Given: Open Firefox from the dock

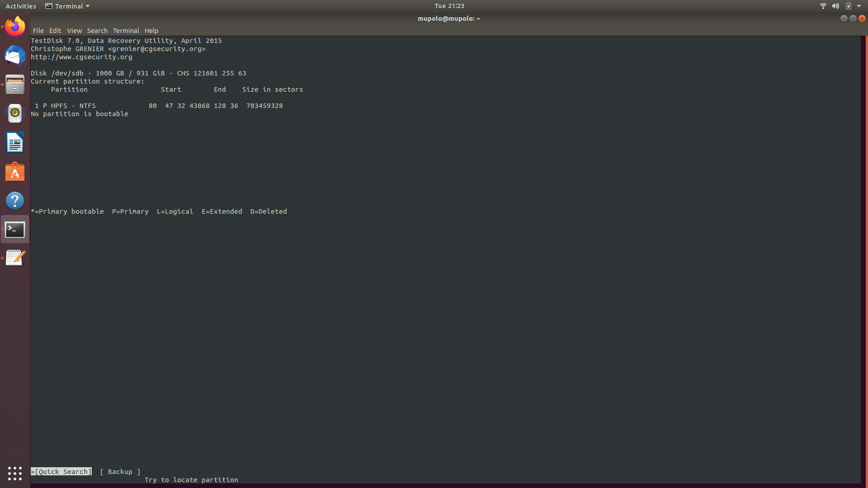Looking at the screenshot, I should coord(15,26).
